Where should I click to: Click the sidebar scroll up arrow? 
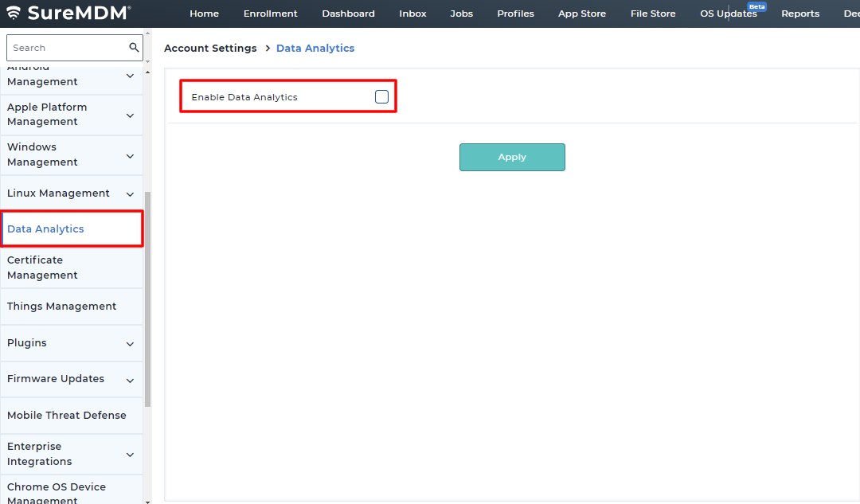tap(147, 72)
